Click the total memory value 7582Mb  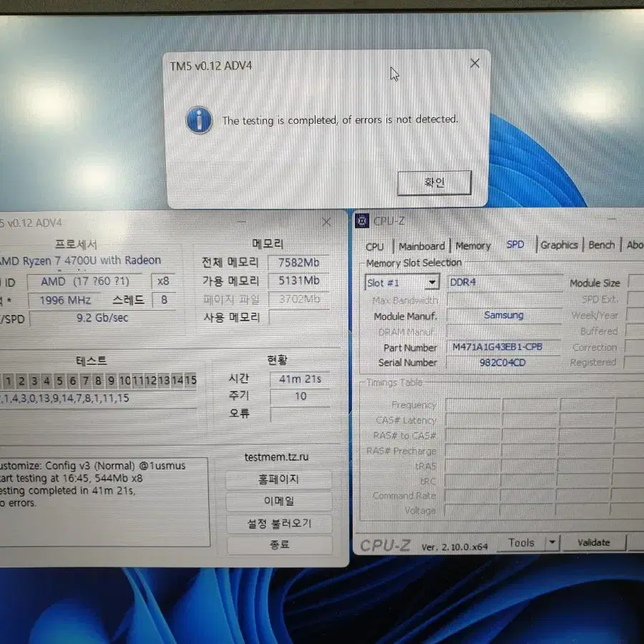pos(298,263)
